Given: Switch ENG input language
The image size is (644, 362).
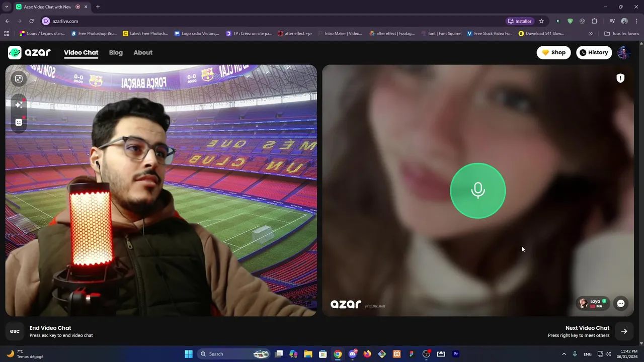Looking at the screenshot, I should pyautogui.click(x=588, y=354).
